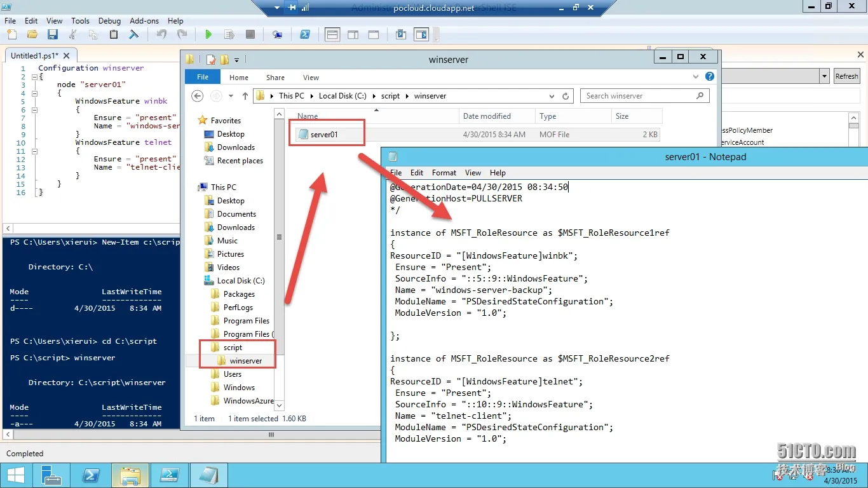The image size is (868, 488).
Task: Open the Explorer View ribbon tab
Action: click(311, 78)
